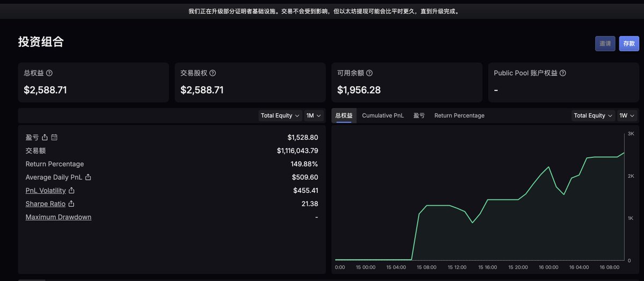Click help icon beside Public Pool 账户权益
644x281 pixels.
[562, 73]
